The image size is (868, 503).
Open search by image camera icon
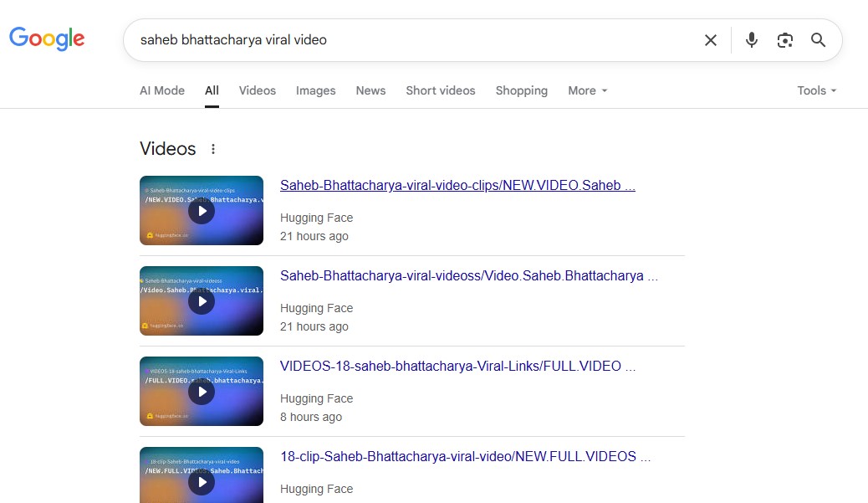tap(784, 40)
